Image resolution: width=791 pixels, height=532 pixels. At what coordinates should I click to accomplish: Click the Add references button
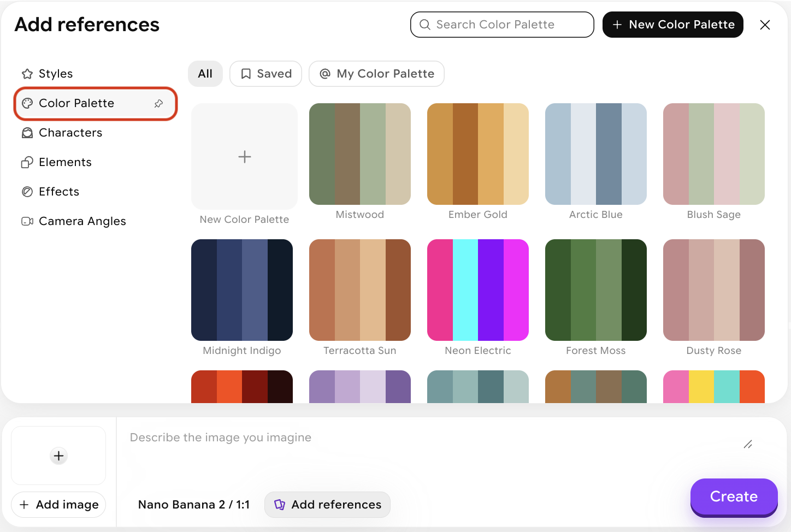327,505
